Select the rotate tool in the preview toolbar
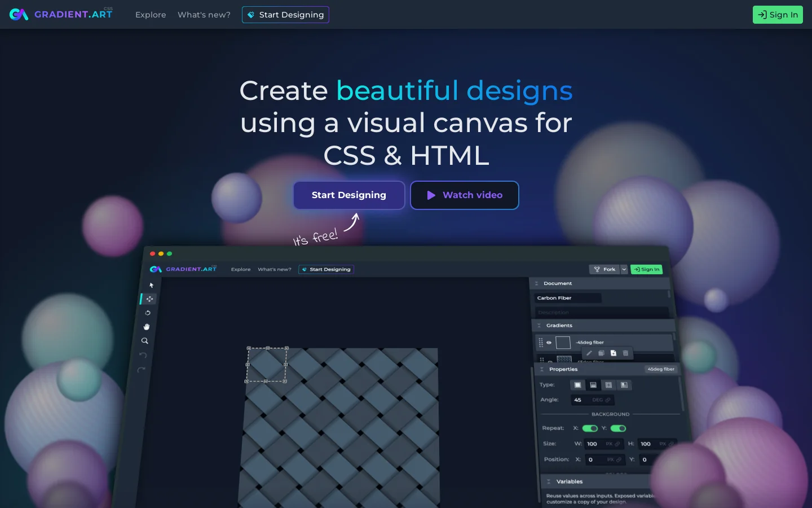 point(148,313)
